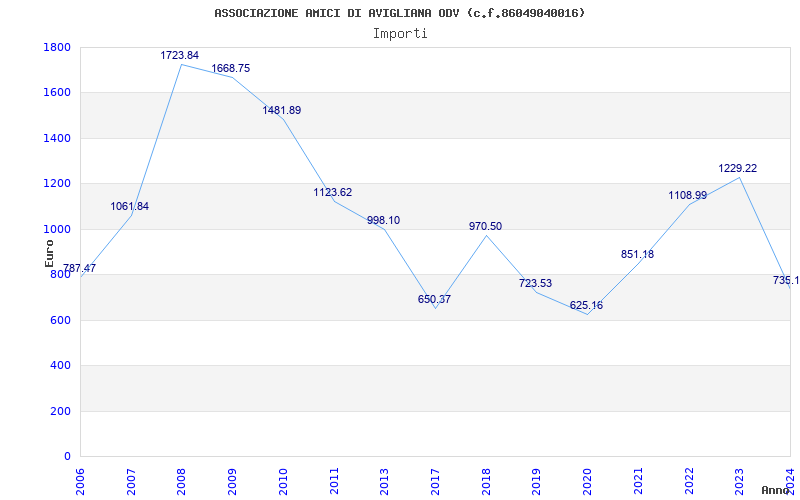Click the 1108.99 data label

688,196
